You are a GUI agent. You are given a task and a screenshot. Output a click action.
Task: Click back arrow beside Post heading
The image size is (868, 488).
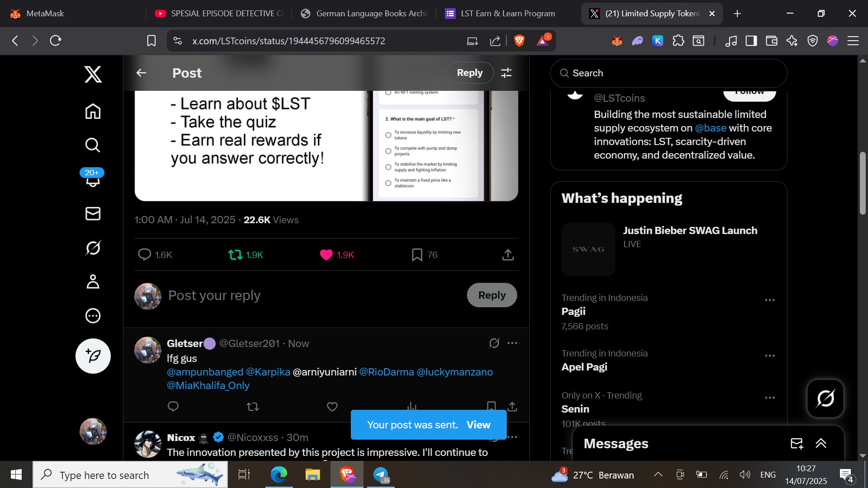coord(142,73)
